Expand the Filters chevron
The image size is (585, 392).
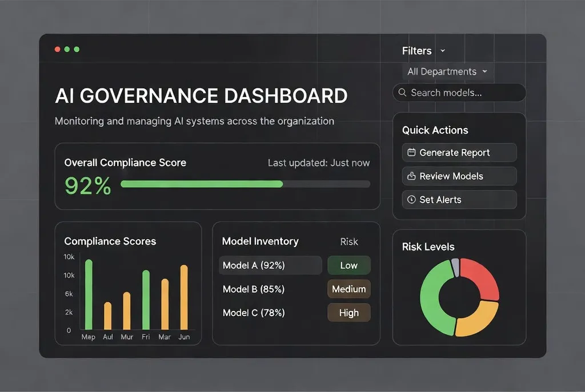(443, 51)
